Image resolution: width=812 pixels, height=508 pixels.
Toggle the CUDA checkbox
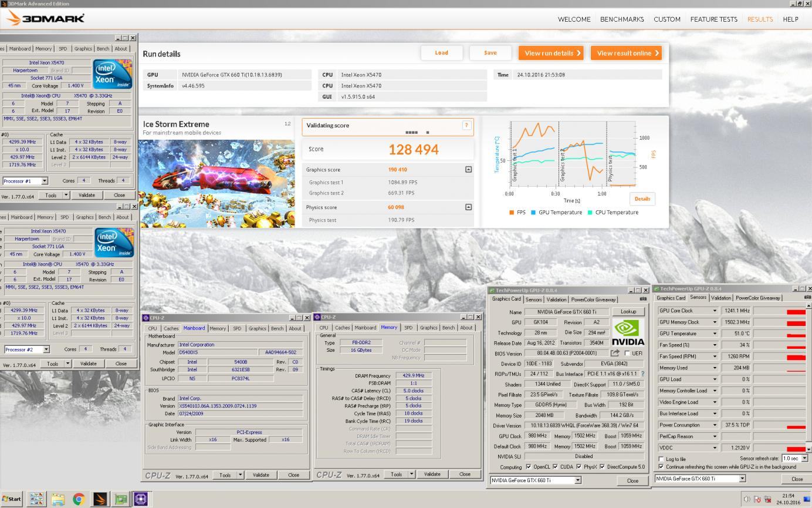[555, 467]
